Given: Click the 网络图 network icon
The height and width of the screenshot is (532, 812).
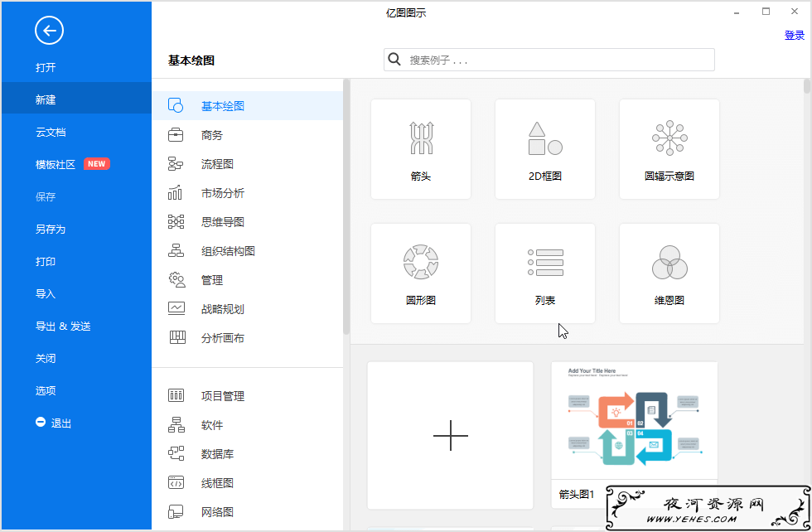Looking at the screenshot, I should 176,512.
